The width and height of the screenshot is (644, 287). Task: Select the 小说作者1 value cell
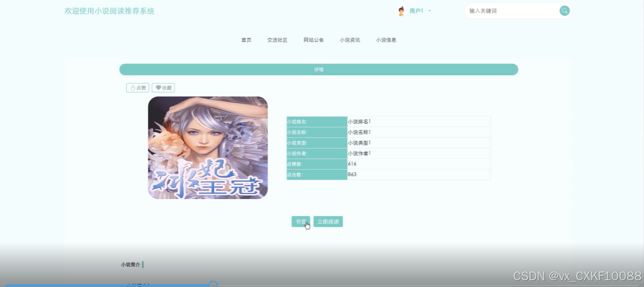(x=419, y=154)
